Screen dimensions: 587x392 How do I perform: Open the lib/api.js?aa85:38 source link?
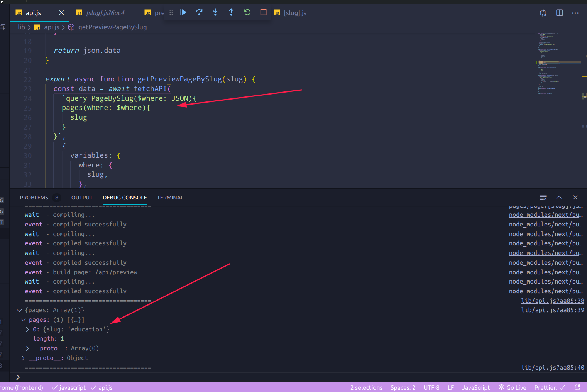552,301
